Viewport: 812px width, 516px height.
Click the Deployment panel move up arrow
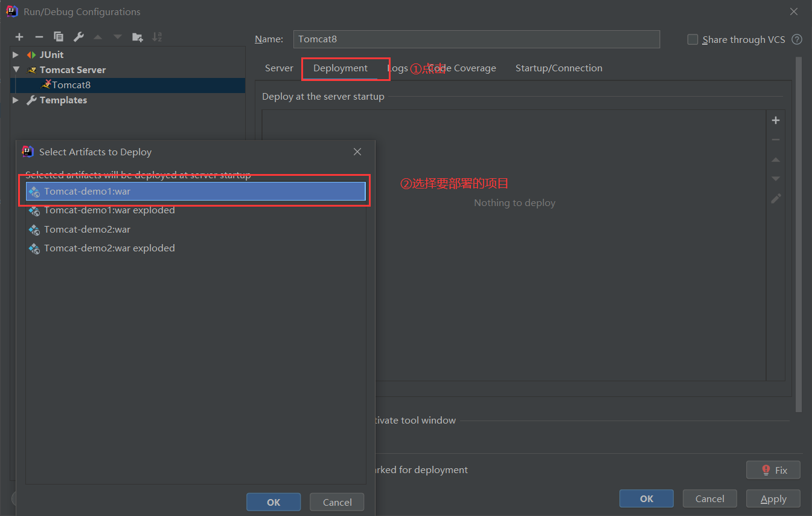coord(776,160)
